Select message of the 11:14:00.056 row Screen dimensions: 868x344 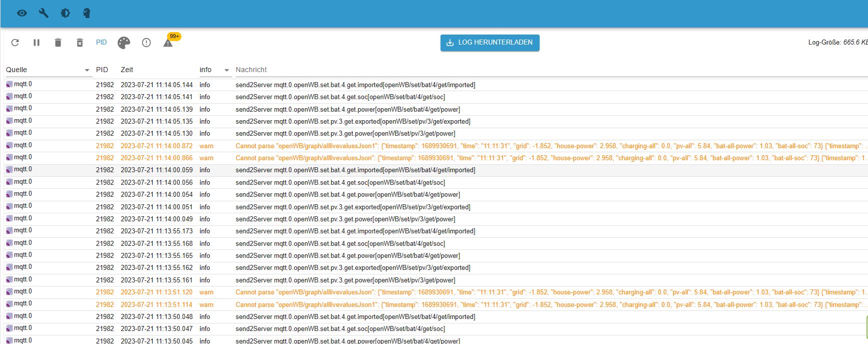340,183
